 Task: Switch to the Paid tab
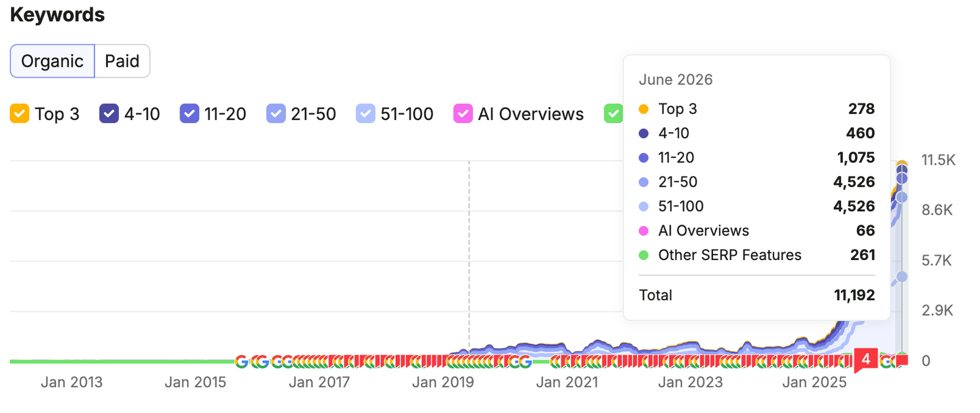pos(122,61)
